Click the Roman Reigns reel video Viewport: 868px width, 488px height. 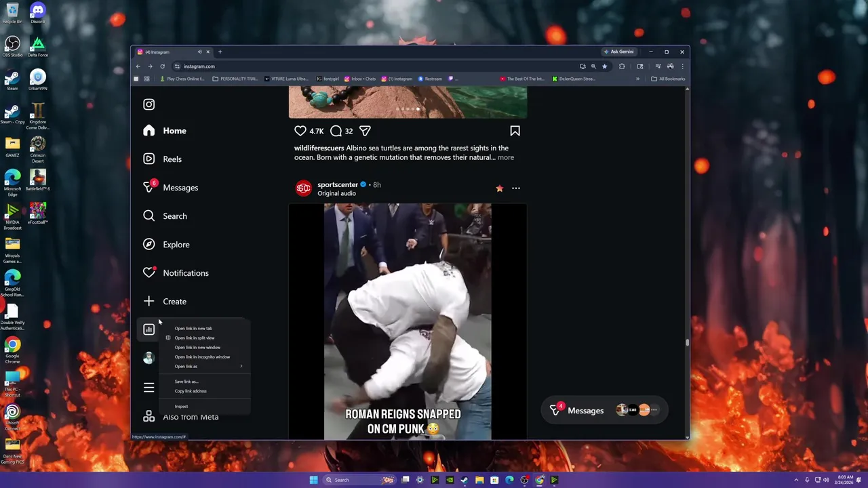[408, 321]
